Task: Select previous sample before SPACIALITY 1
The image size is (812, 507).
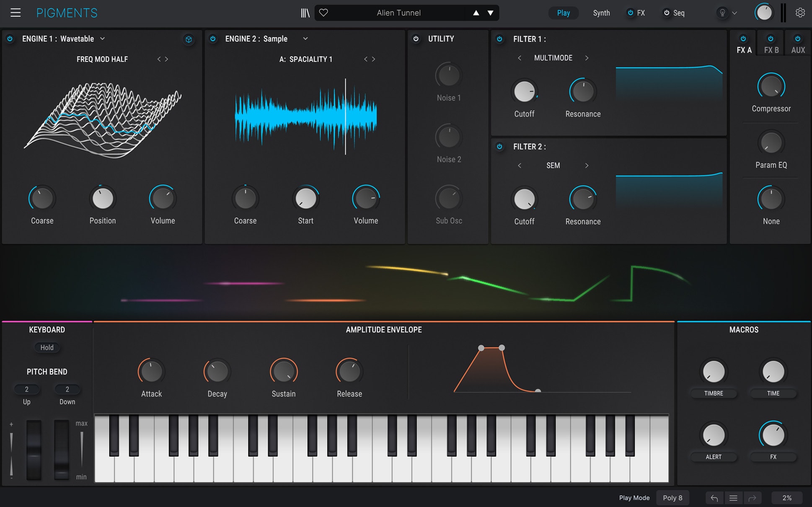Action: click(x=366, y=59)
